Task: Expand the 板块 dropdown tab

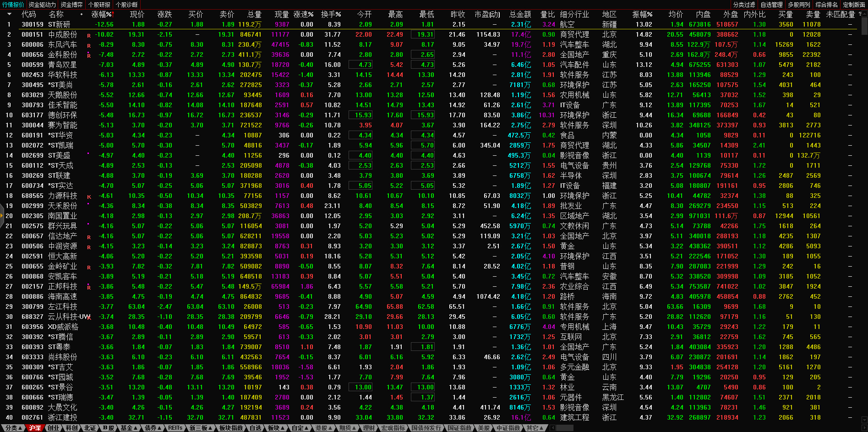Action: [x=276, y=428]
